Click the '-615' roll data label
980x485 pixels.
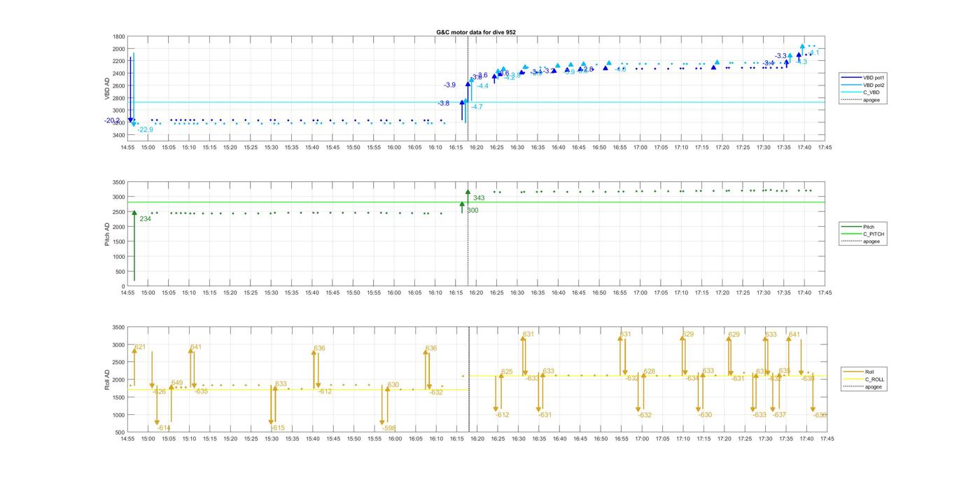(x=277, y=428)
